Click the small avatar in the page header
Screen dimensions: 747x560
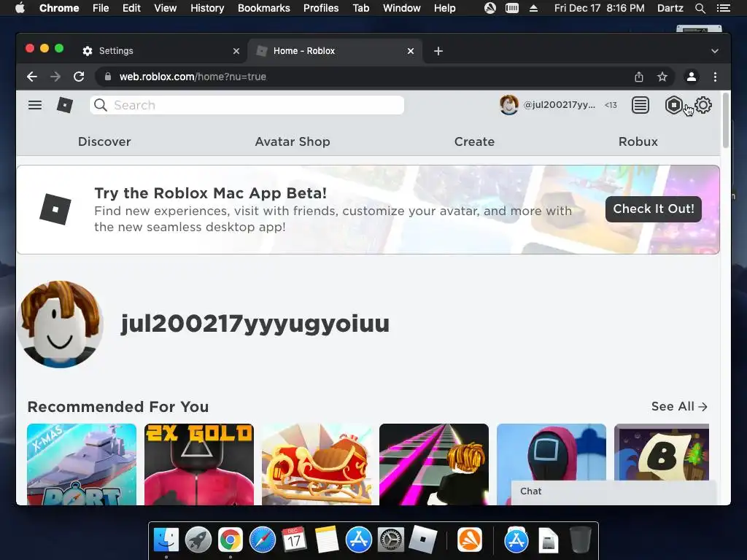pyautogui.click(x=508, y=105)
